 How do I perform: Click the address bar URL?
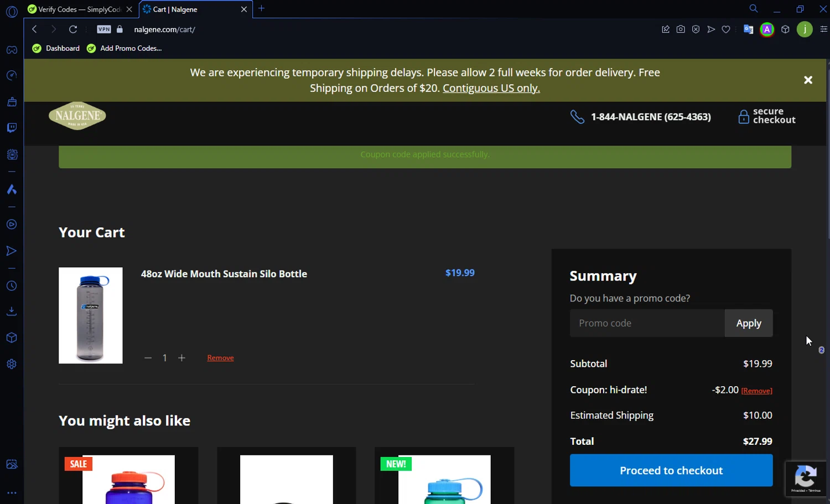click(164, 29)
